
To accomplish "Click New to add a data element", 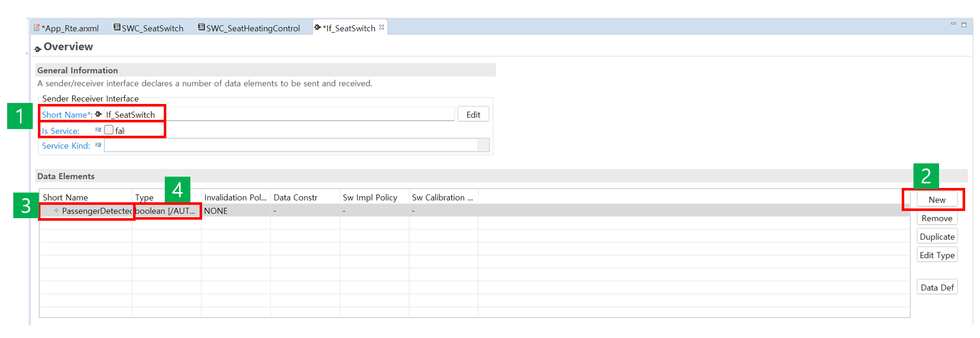I will pos(937,200).
